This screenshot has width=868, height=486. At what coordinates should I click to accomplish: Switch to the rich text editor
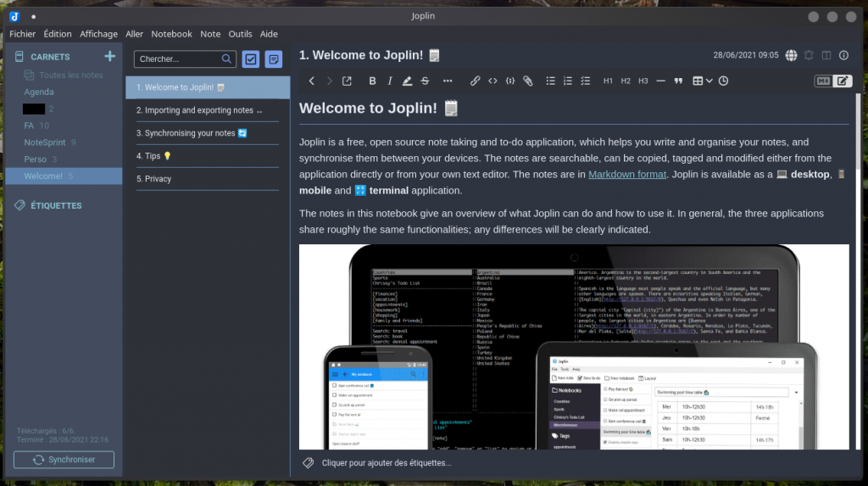[x=843, y=81]
